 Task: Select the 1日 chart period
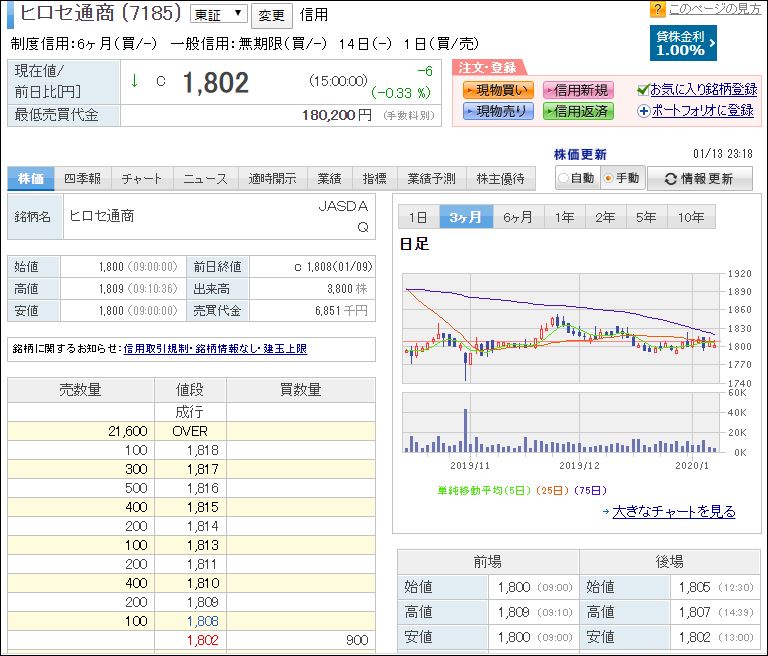click(x=418, y=217)
